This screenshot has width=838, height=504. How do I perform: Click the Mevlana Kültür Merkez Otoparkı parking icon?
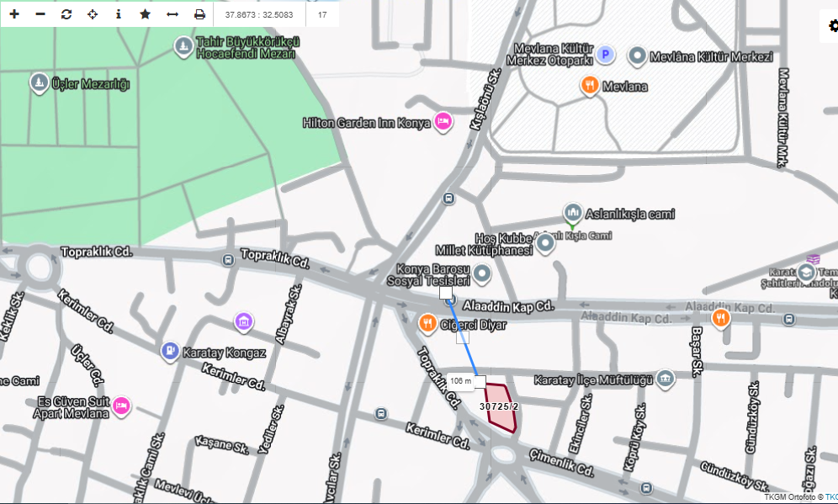(606, 56)
